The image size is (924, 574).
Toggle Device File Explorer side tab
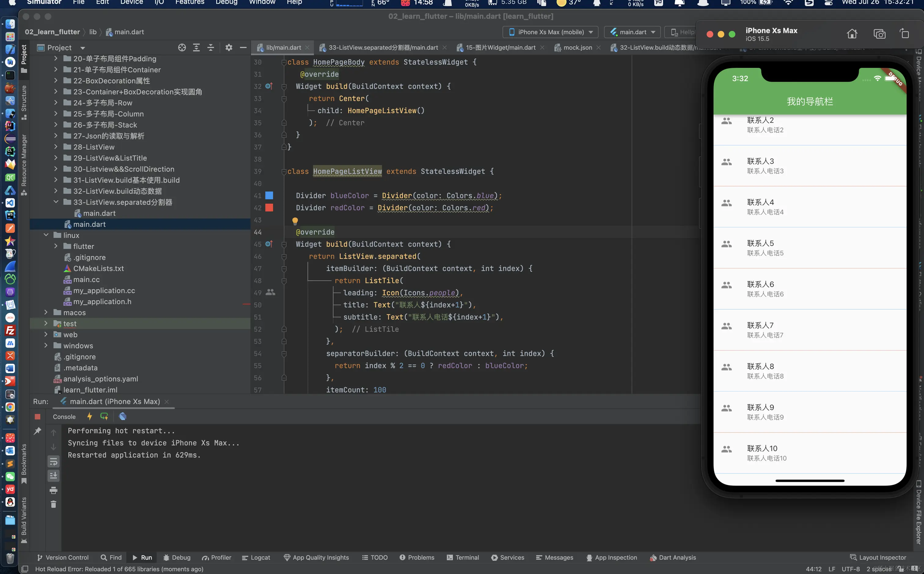[918, 512]
